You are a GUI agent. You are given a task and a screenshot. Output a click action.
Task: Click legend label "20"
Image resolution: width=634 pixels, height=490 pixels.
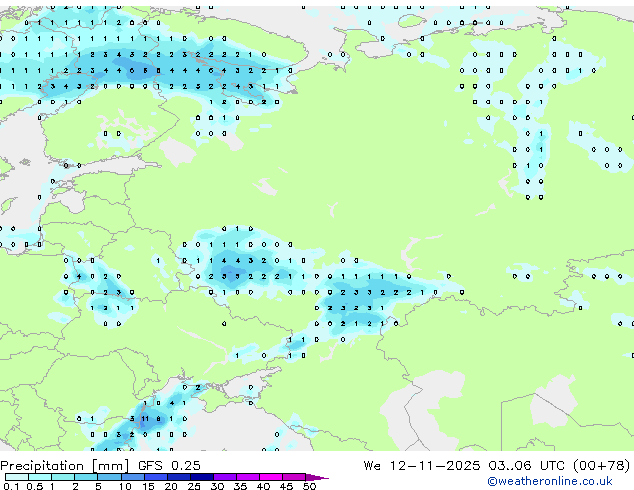(x=171, y=486)
